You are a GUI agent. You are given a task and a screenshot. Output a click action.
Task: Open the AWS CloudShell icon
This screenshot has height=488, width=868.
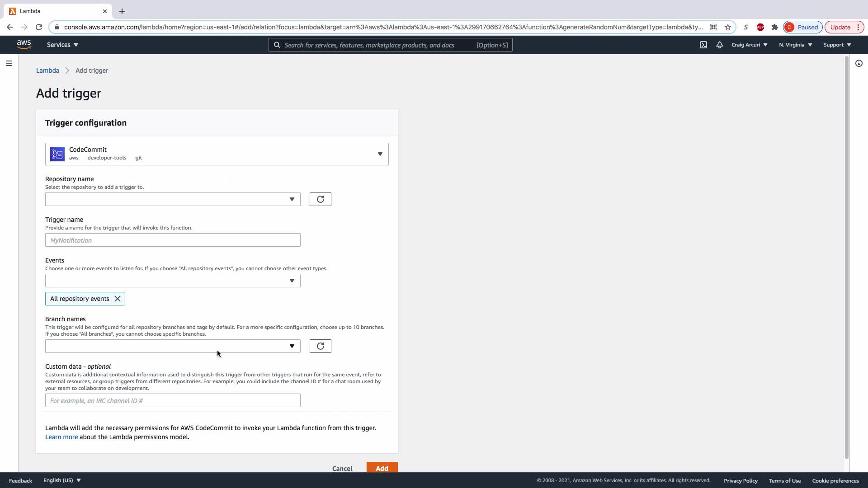click(703, 45)
